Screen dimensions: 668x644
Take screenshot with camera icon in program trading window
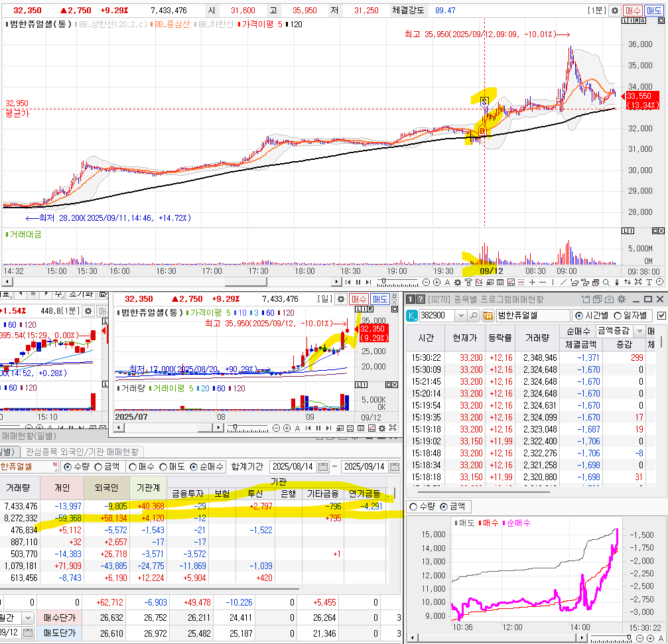609,299
